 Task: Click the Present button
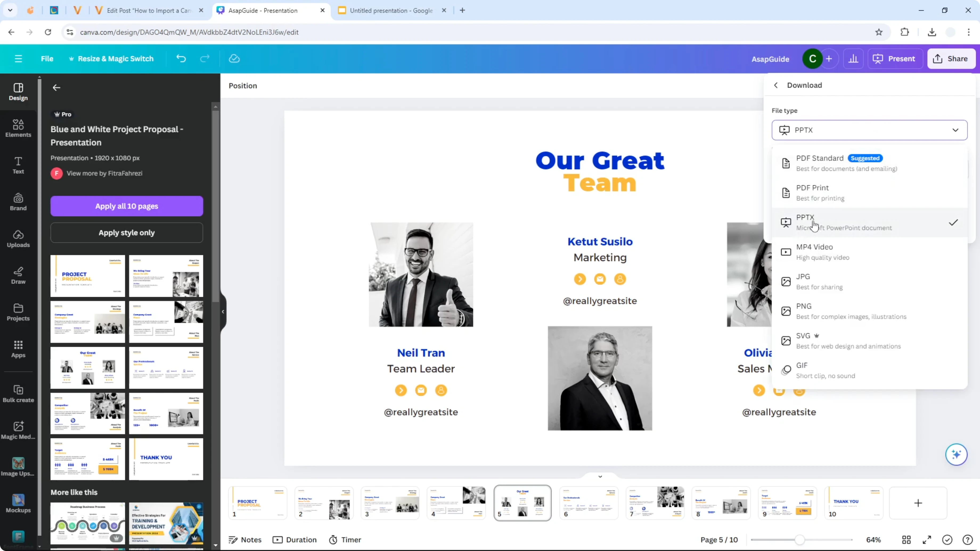895,59
